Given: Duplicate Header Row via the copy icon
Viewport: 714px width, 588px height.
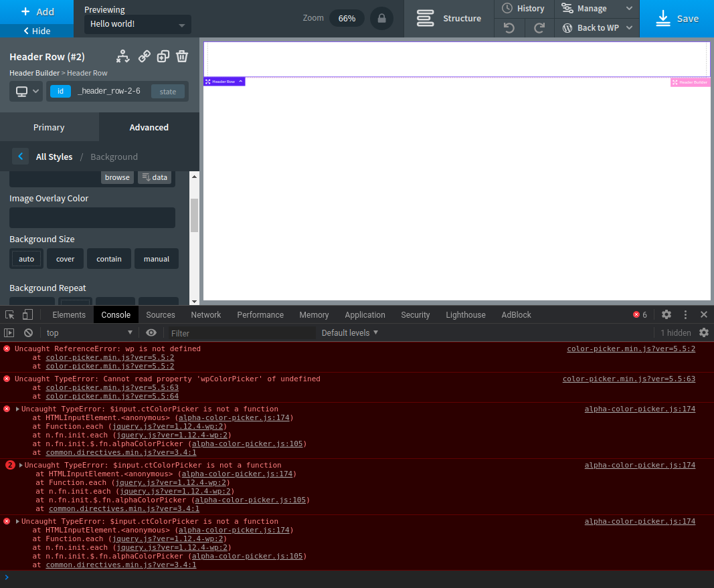Looking at the screenshot, I should tap(163, 56).
